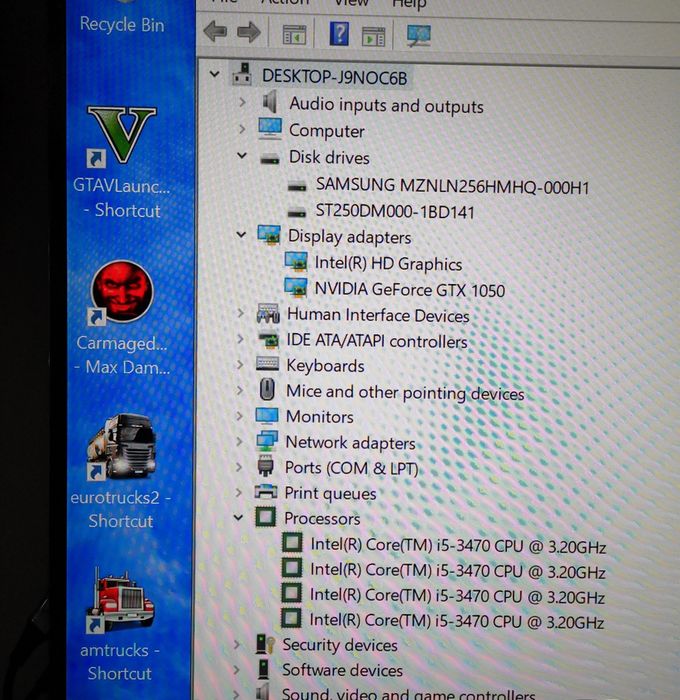Select the Software devices label
The width and height of the screenshot is (680, 700).
tap(342, 670)
